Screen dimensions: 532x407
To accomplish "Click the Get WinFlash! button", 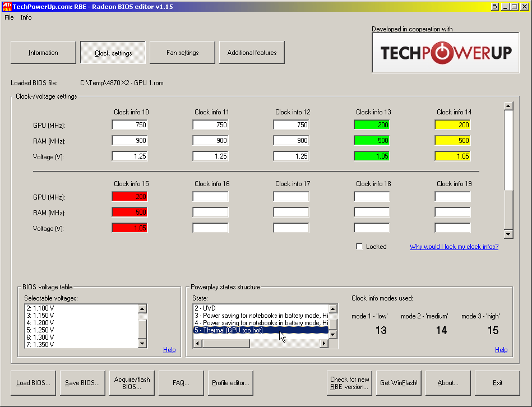I will coord(399,382).
